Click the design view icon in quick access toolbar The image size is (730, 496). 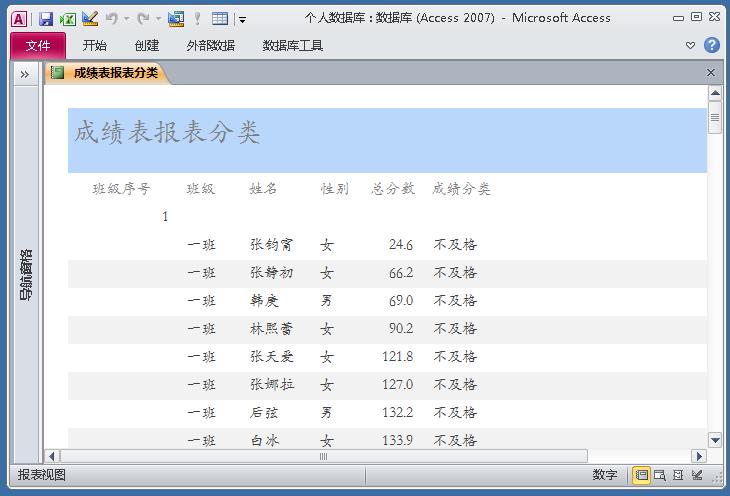click(x=90, y=18)
